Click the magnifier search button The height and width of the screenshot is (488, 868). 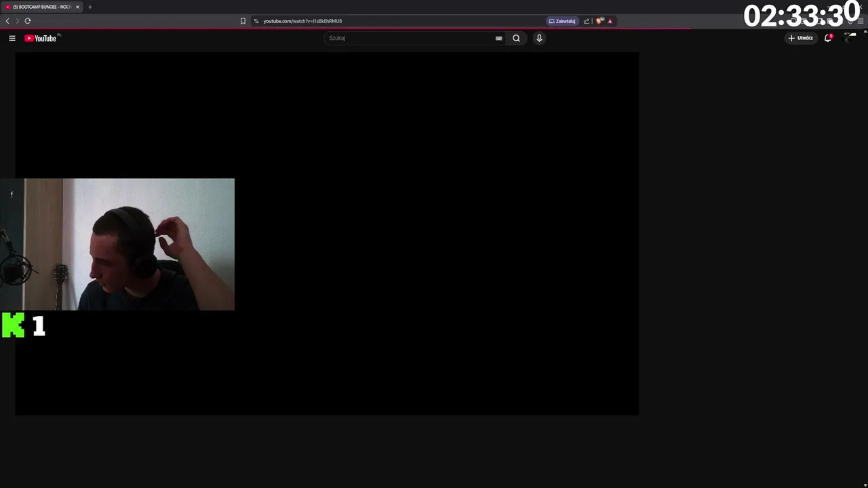pos(516,38)
